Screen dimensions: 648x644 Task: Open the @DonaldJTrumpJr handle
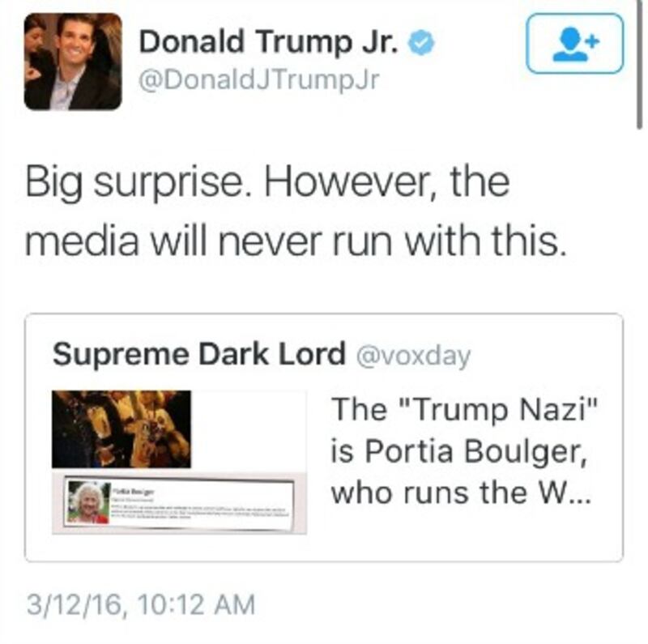[x=258, y=80]
